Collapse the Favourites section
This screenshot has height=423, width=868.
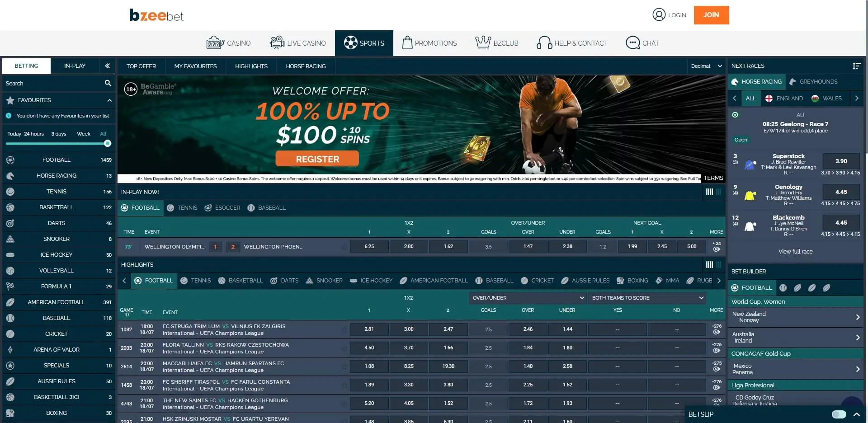coord(109,100)
